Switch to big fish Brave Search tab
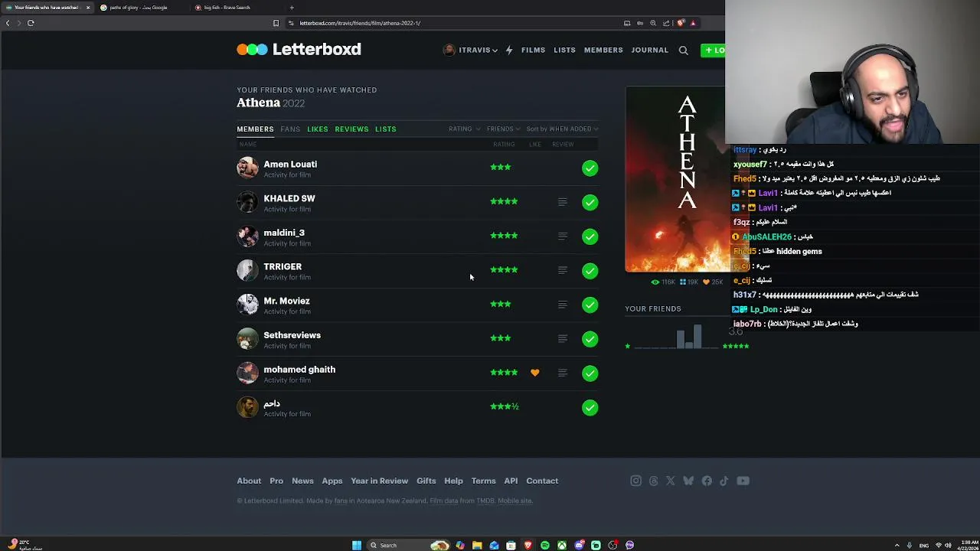The width and height of the screenshot is (980, 551). click(227, 8)
